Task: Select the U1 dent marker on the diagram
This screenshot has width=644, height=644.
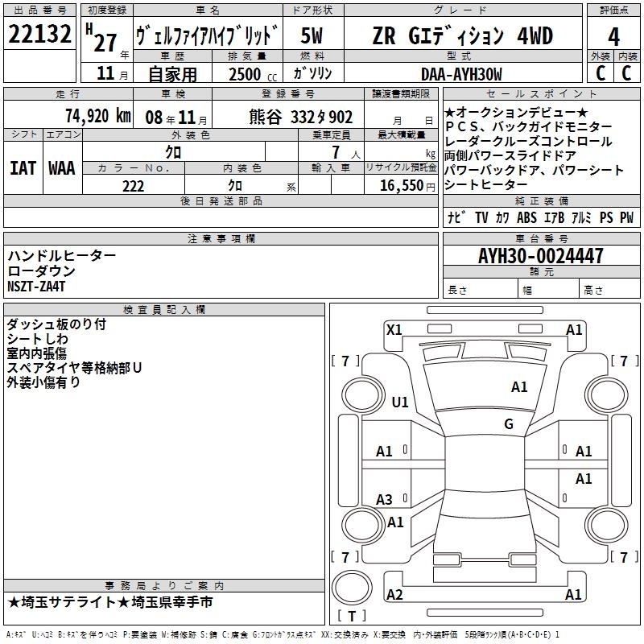Action: 399,402
